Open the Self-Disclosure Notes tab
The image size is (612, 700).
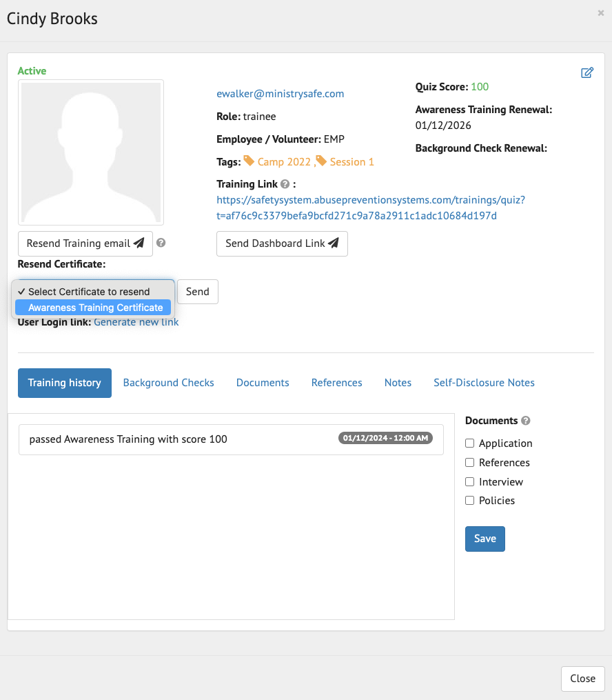point(484,383)
